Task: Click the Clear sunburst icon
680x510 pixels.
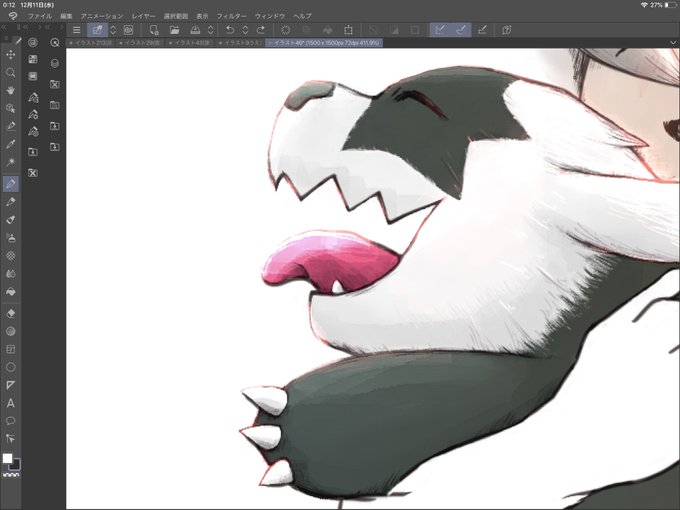Action: [x=285, y=30]
